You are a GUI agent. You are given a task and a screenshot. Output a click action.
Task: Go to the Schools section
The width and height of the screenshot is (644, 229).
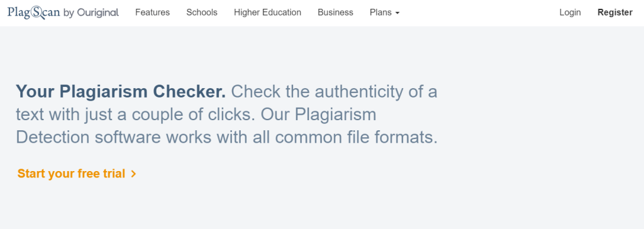[202, 13]
